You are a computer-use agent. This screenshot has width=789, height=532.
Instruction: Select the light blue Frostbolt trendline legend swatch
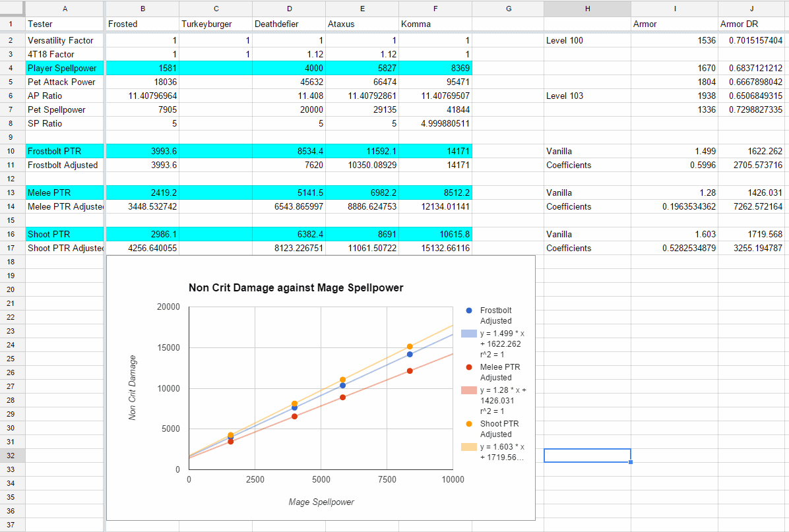tap(468, 334)
